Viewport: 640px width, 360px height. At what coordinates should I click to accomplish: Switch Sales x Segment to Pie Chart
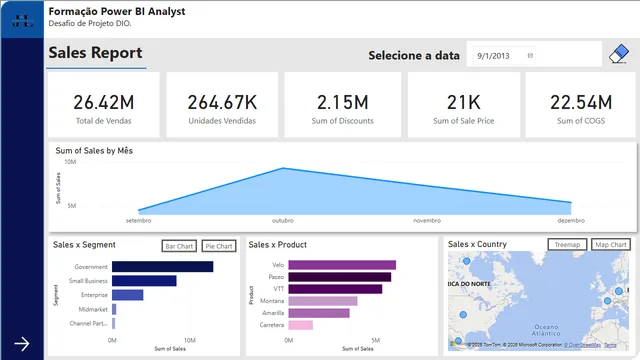point(219,246)
